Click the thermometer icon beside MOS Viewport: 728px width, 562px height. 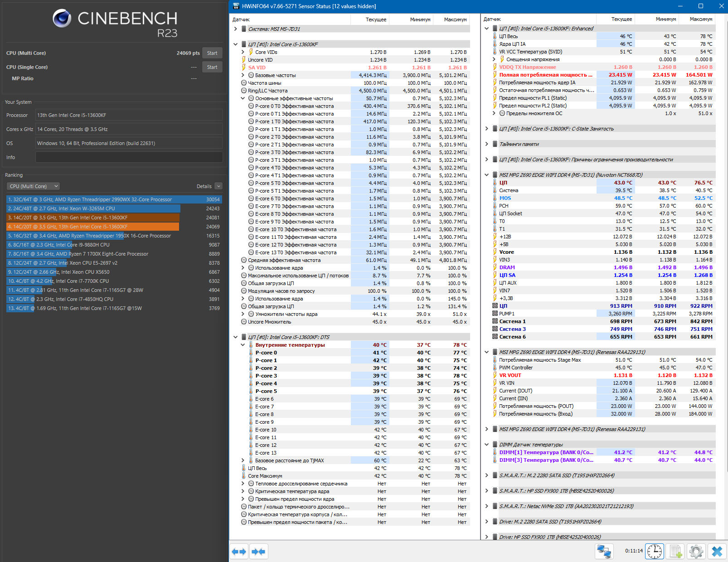tap(495, 198)
